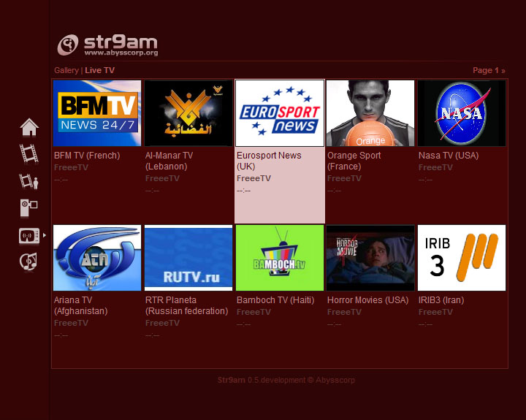This screenshot has width=526, height=420.
Task: Open the RUTV.ru thumbnail
Action: click(188, 258)
